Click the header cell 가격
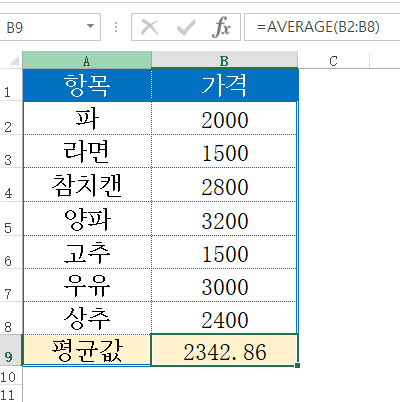This screenshot has height=402, width=400. [224, 85]
